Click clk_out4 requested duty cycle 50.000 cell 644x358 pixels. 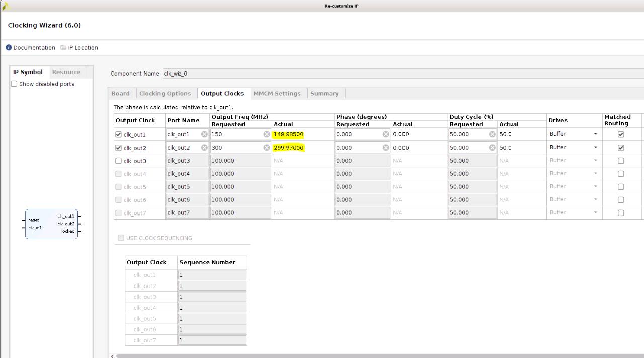472,174
